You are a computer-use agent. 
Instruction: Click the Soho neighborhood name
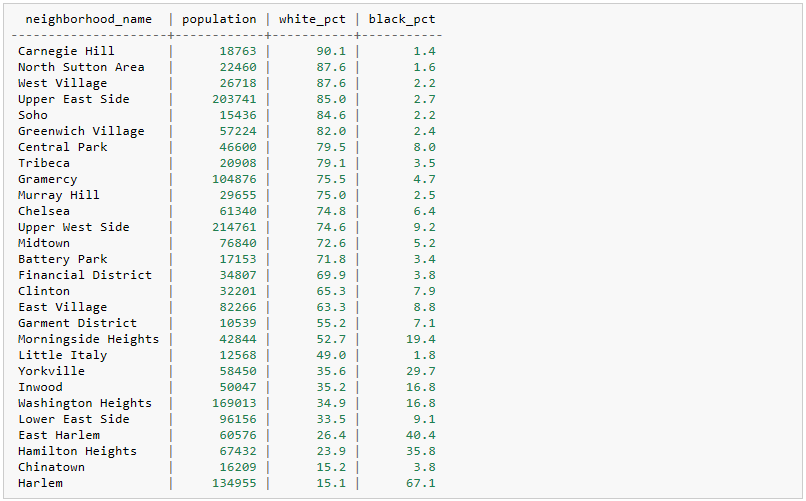click(33, 115)
